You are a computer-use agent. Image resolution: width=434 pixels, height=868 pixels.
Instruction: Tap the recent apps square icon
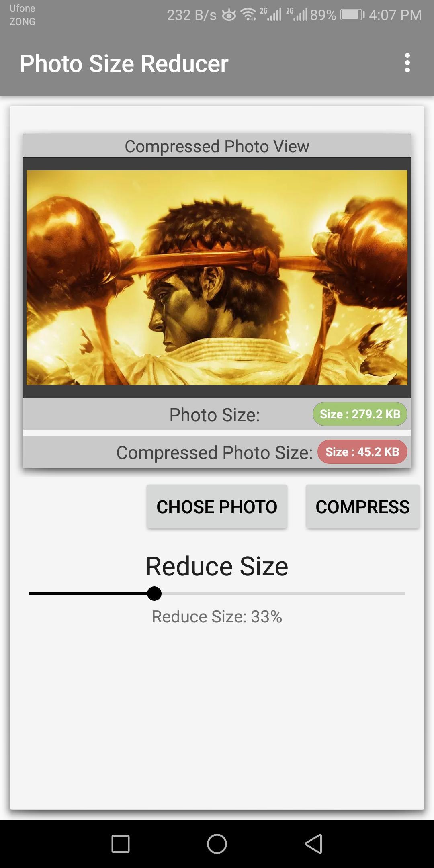(x=121, y=843)
